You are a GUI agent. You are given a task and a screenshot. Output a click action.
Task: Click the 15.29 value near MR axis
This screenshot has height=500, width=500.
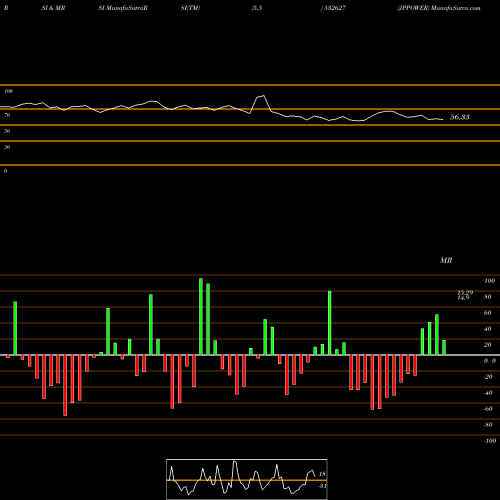pyautogui.click(x=465, y=292)
